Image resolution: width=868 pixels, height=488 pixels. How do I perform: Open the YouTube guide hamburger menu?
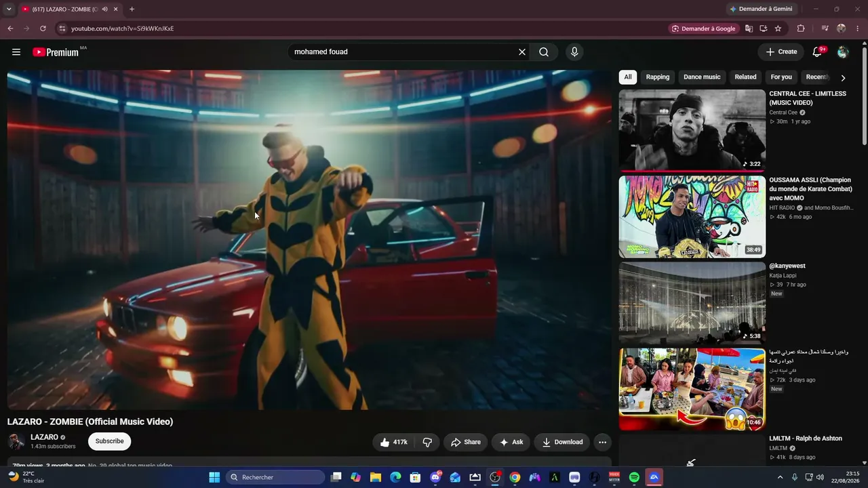(16, 52)
